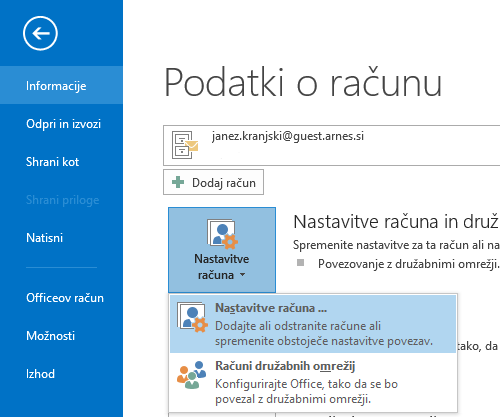Click the person-gear icon beside the Nastavitve računa ... entry
500x417 pixels.
(x=192, y=317)
